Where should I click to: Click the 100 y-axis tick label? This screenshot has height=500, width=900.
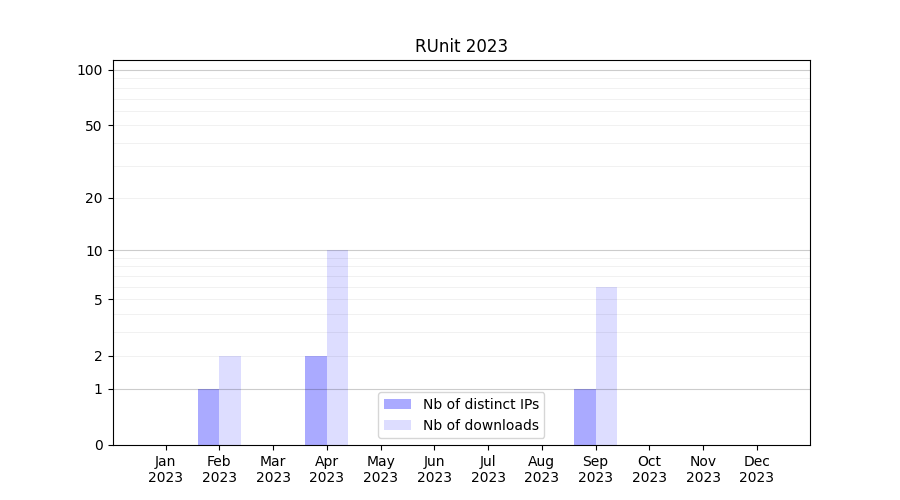90,70
